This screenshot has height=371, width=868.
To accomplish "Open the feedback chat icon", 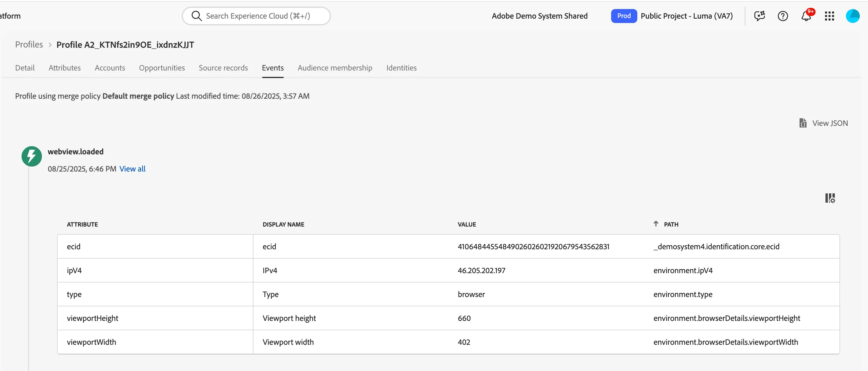I will (x=759, y=16).
